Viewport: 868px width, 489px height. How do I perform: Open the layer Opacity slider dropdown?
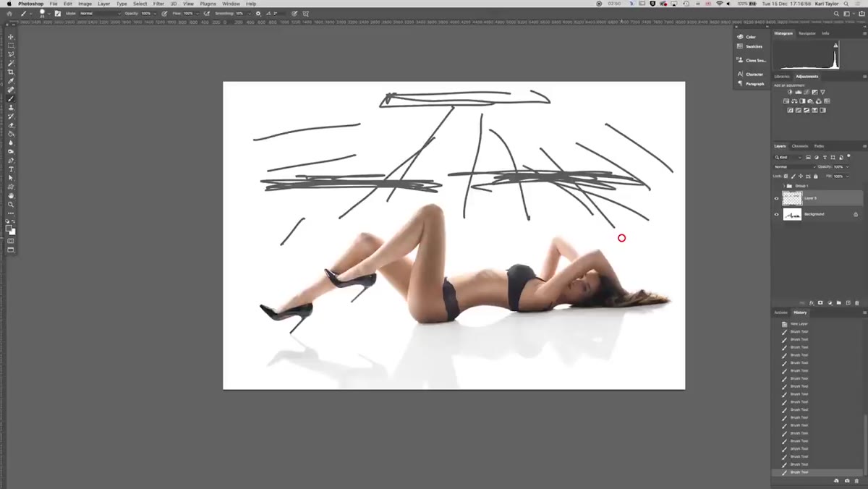point(849,166)
